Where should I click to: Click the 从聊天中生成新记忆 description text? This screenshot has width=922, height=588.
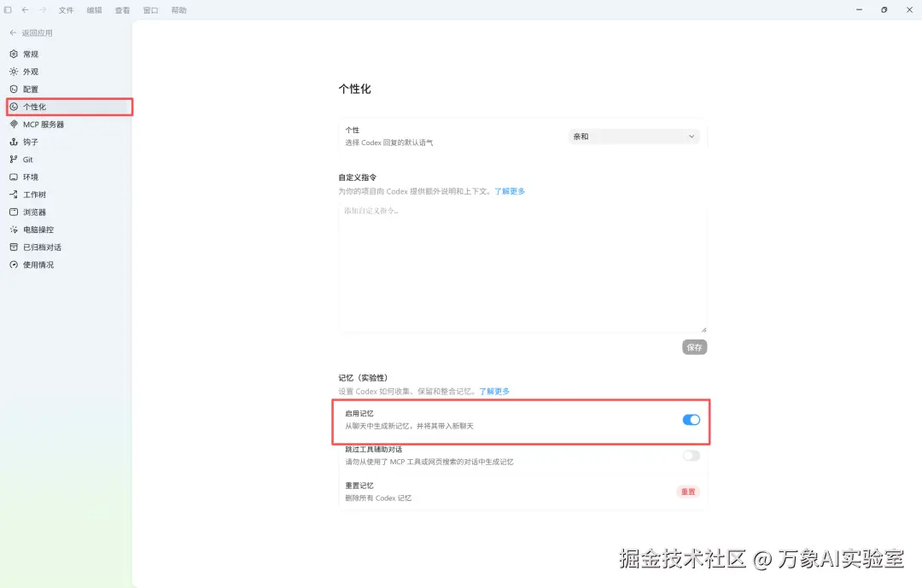click(x=409, y=426)
